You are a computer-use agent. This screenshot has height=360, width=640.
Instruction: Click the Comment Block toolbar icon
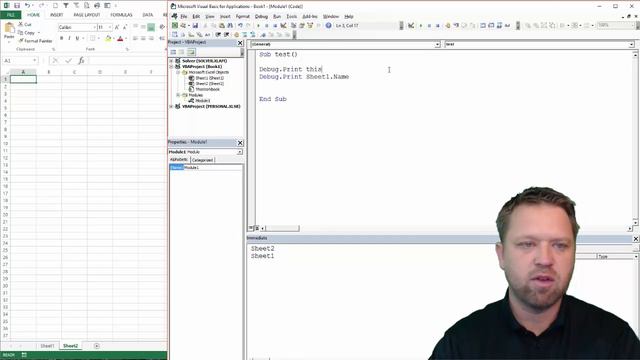(244, 35)
